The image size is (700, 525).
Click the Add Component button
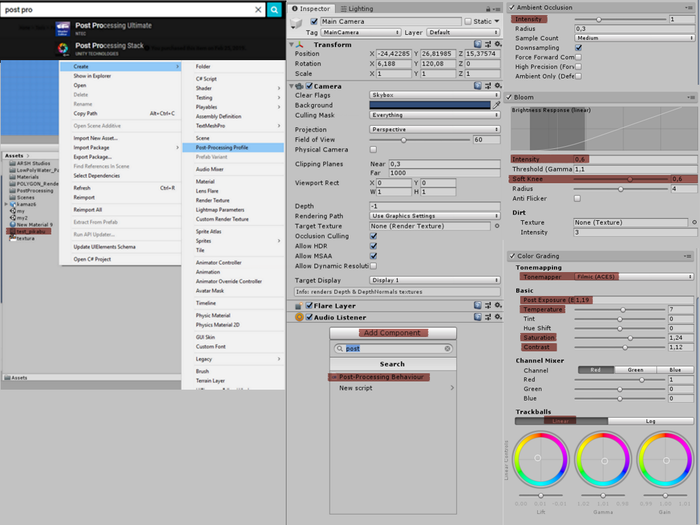(392, 332)
